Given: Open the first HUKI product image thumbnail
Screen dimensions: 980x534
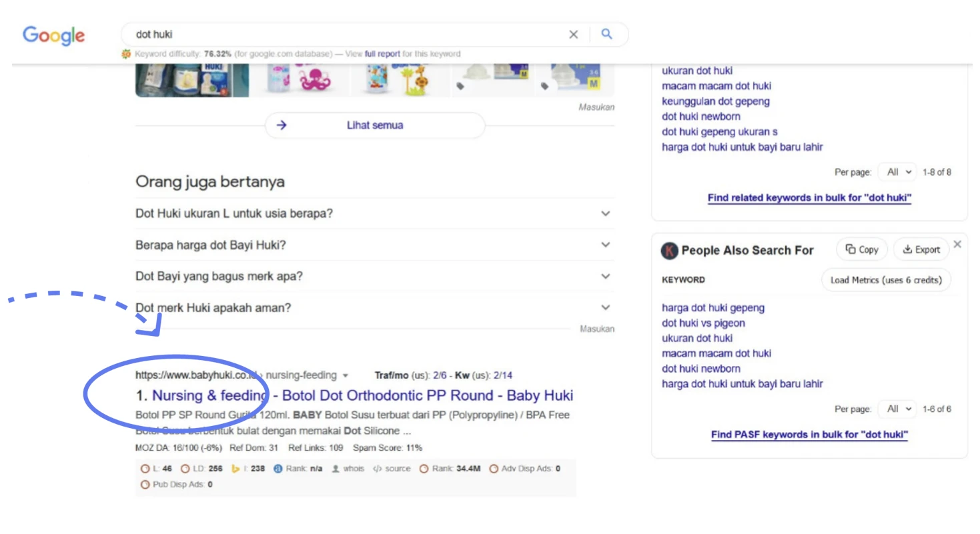Looking at the screenshot, I should pyautogui.click(x=192, y=80).
